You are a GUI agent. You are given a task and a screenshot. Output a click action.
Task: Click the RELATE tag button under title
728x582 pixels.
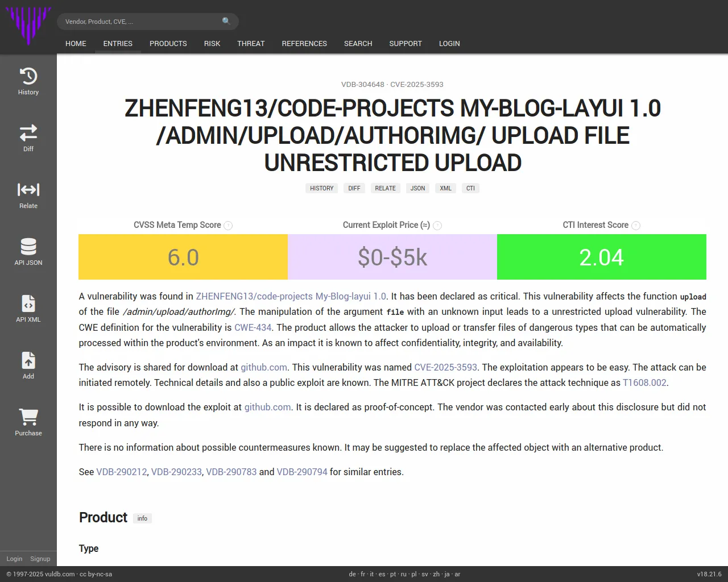tap(385, 188)
